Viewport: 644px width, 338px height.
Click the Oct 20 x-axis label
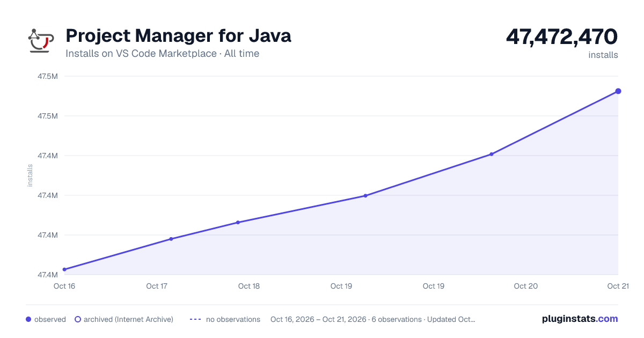(526, 286)
